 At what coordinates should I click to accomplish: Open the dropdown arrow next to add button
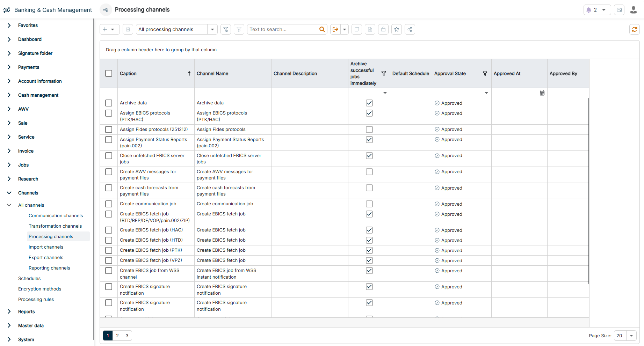[x=113, y=29]
